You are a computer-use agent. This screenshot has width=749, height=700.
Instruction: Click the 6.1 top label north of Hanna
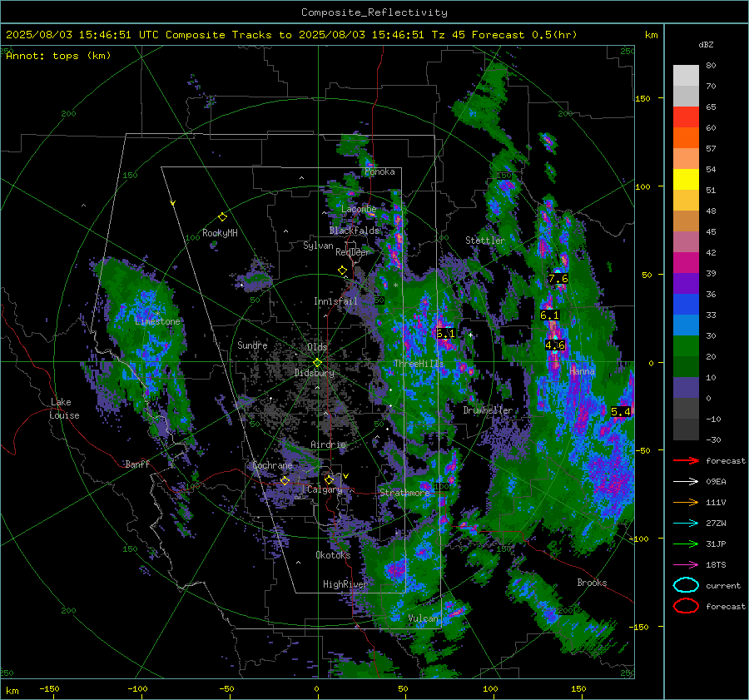549,315
